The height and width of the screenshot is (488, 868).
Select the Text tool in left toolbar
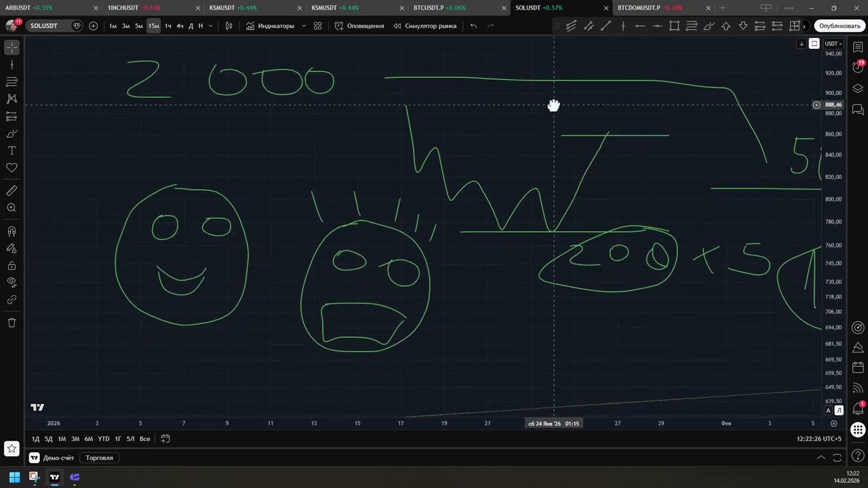pos(12,150)
